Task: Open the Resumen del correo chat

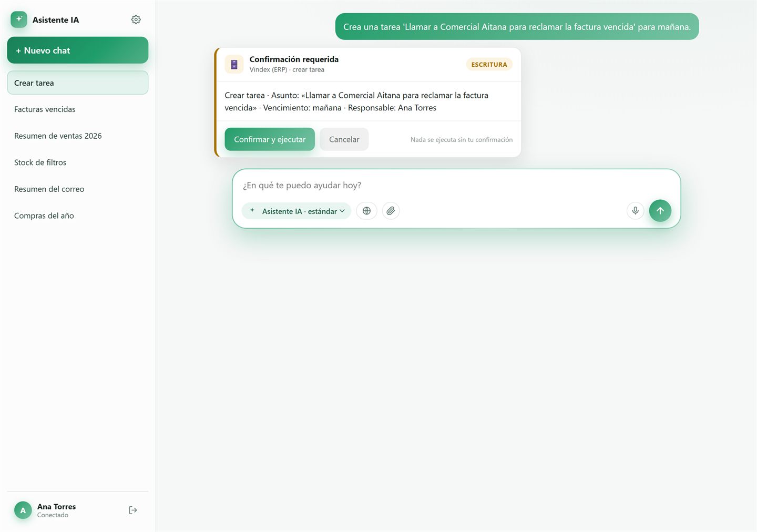Action: point(78,189)
